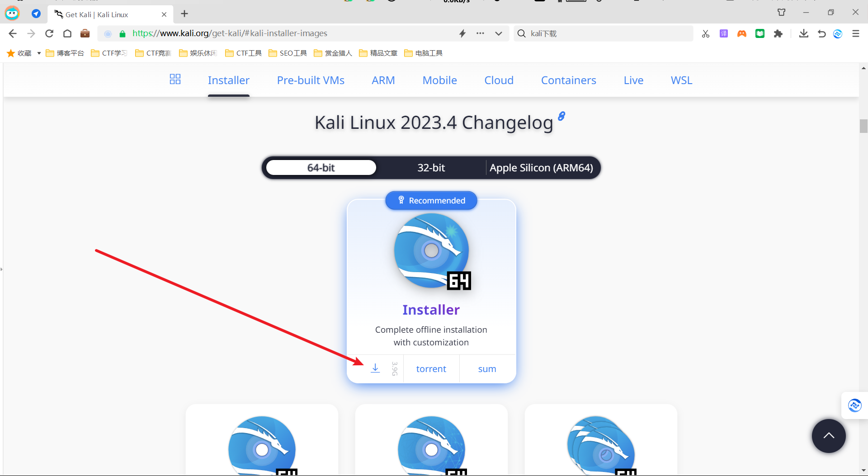Select the Get Kali | Kali Linux tab
Viewport: 868px width, 476px height.
(x=110, y=14)
